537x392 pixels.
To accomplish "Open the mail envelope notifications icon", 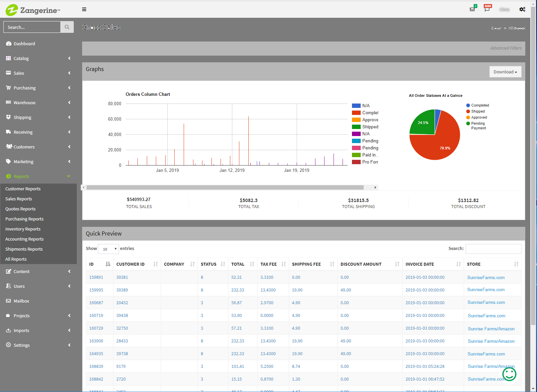I will [472, 9].
